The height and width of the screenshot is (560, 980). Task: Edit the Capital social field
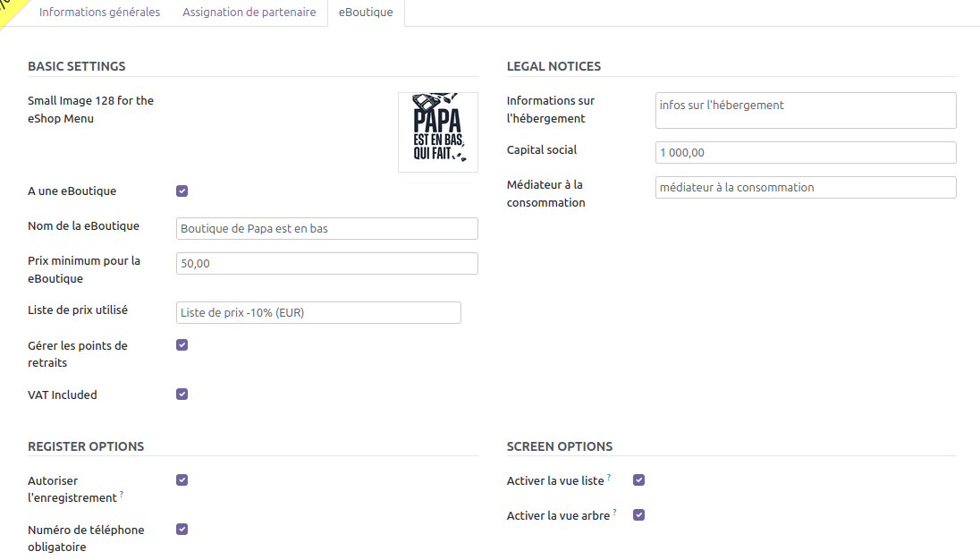coord(805,153)
